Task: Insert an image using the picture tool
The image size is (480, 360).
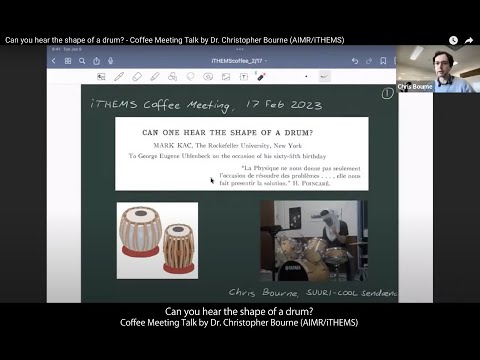Action: pyautogui.click(x=226, y=77)
